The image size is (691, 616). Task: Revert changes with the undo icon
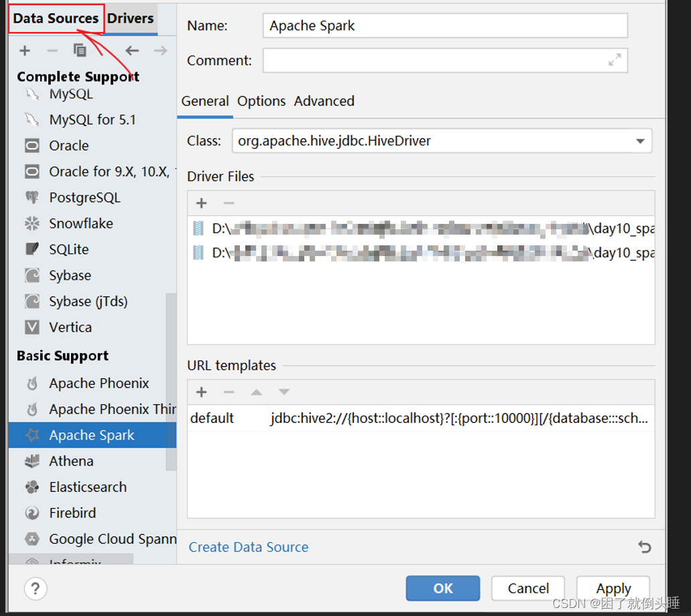pos(645,547)
